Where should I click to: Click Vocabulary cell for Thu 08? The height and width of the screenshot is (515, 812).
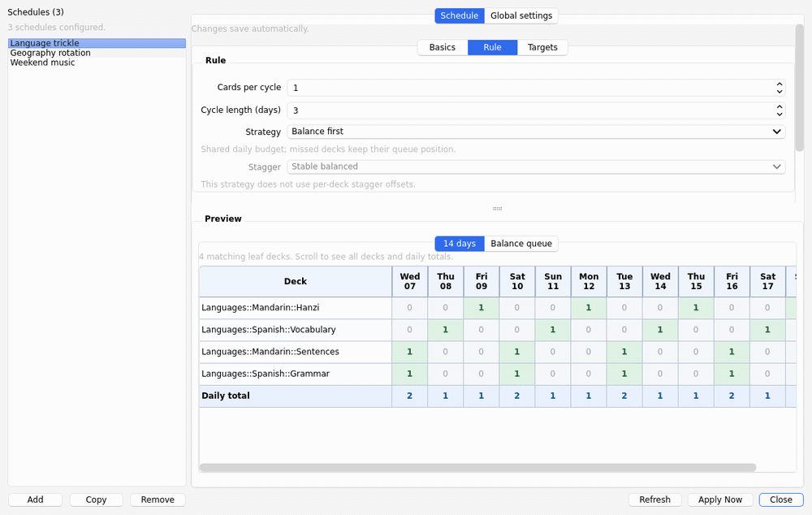(445, 330)
